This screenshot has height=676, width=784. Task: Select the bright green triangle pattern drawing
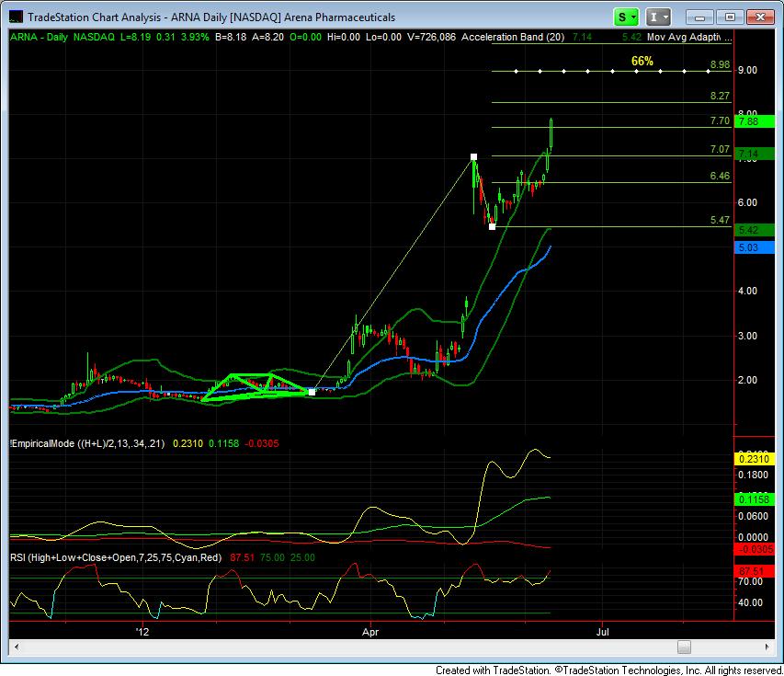pos(255,387)
